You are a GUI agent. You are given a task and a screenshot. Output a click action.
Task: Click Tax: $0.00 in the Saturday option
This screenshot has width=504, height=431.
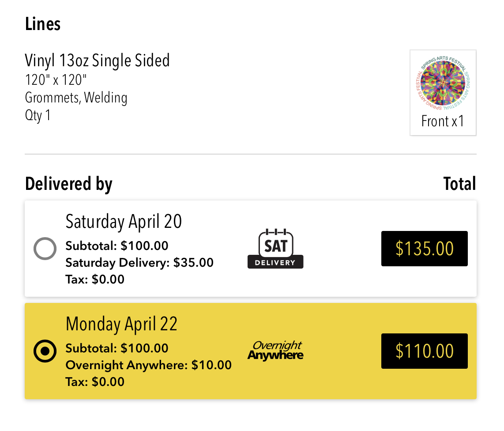[x=95, y=279]
